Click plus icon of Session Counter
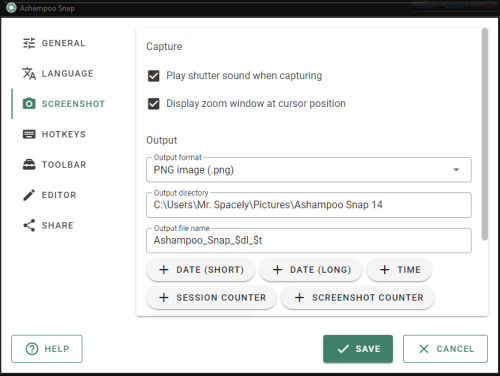The width and height of the screenshot is (500, 376). click(x=164, y=297)
